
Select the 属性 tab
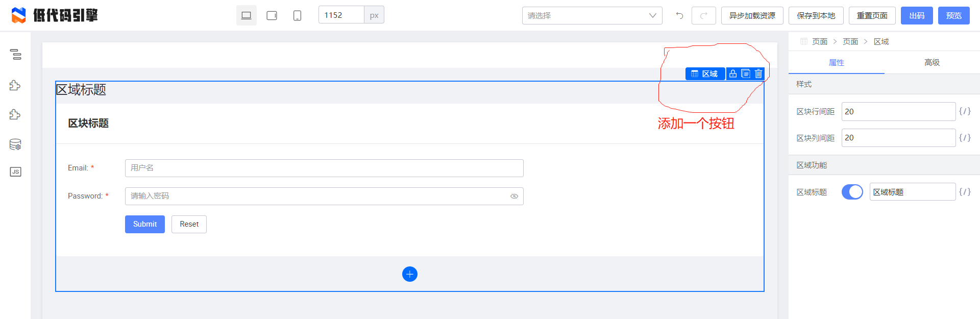[836, 62]
